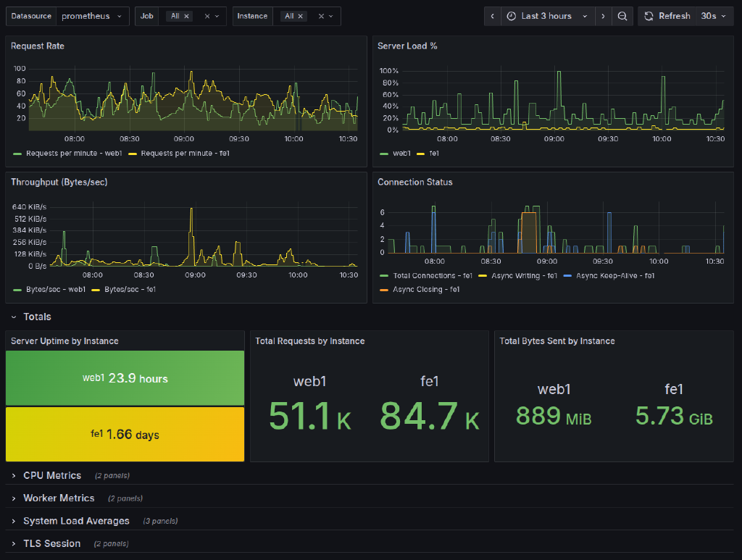Click the zoom out time range magnifier icon
The width and height of the screenshot is (742, 560).
(x=622, y=15)
